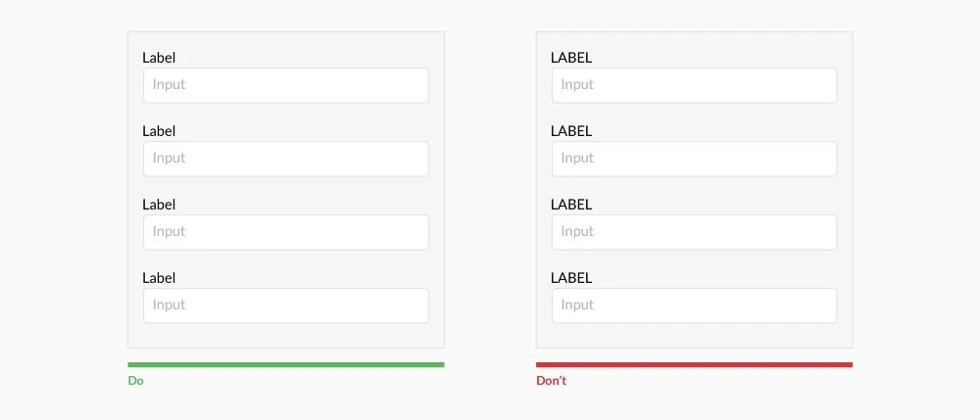Click the fourth 'Label' text in the Do form
This screenshot has width=980, height=420.
tap(159, 278)
